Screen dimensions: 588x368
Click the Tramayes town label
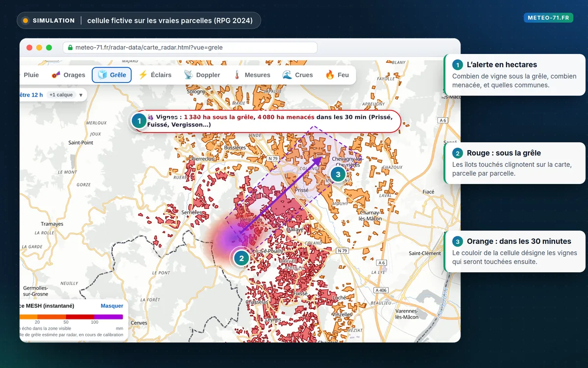tap(52, 224)
